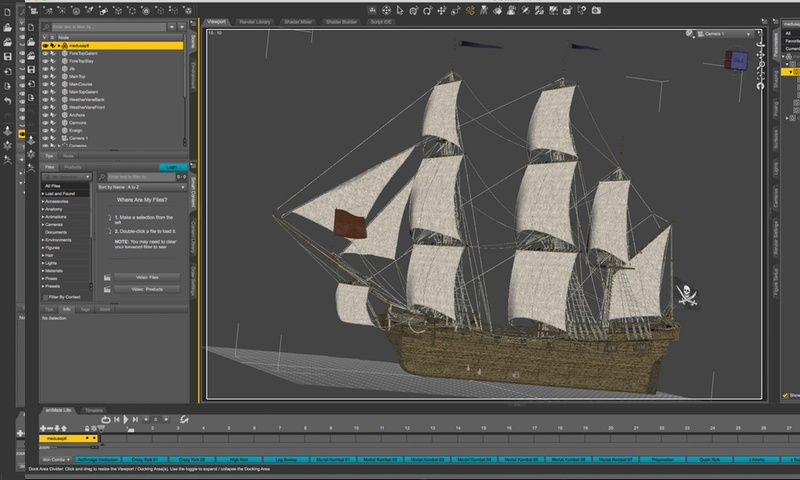Click the Login button

tap(171, 167)
